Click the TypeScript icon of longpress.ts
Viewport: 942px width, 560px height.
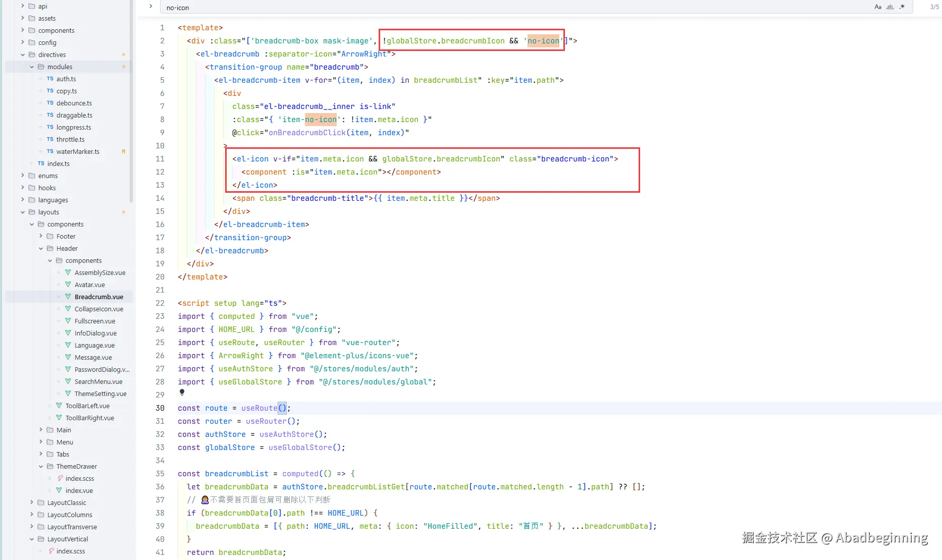point(50,127)
